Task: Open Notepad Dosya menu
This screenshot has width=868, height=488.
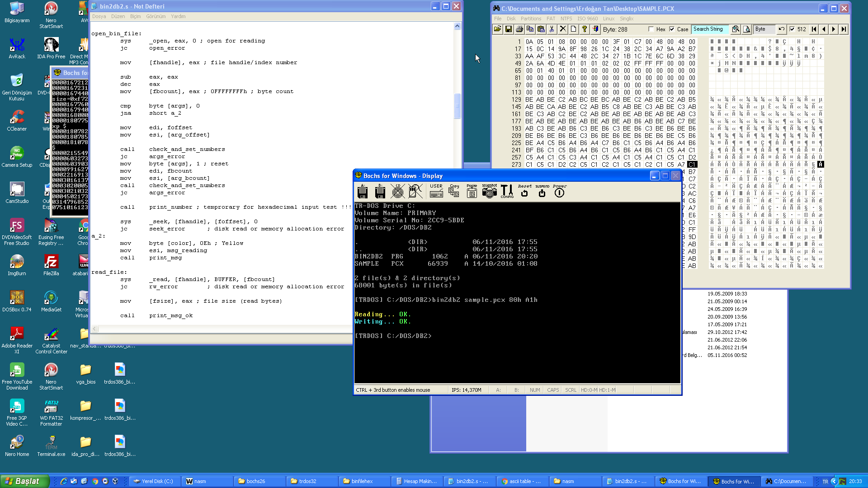Action: [99, 16]
